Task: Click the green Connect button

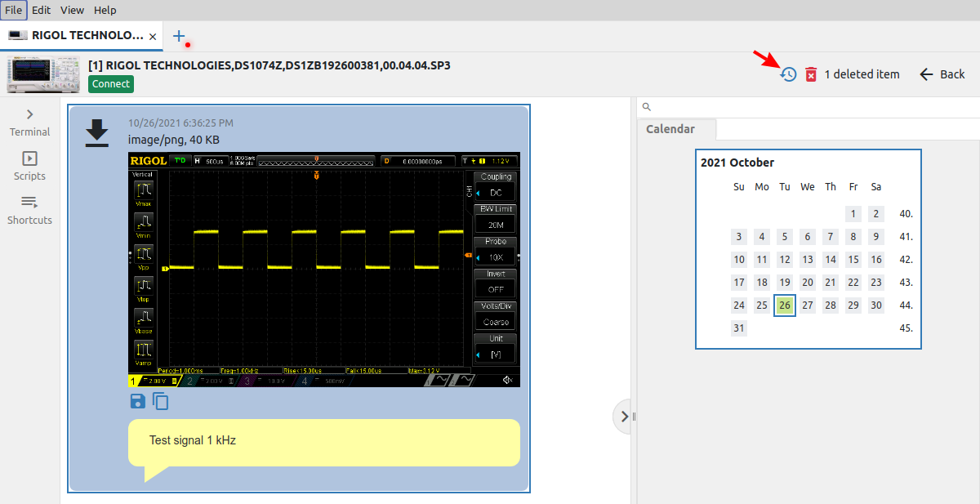Action: click(110, 83)
